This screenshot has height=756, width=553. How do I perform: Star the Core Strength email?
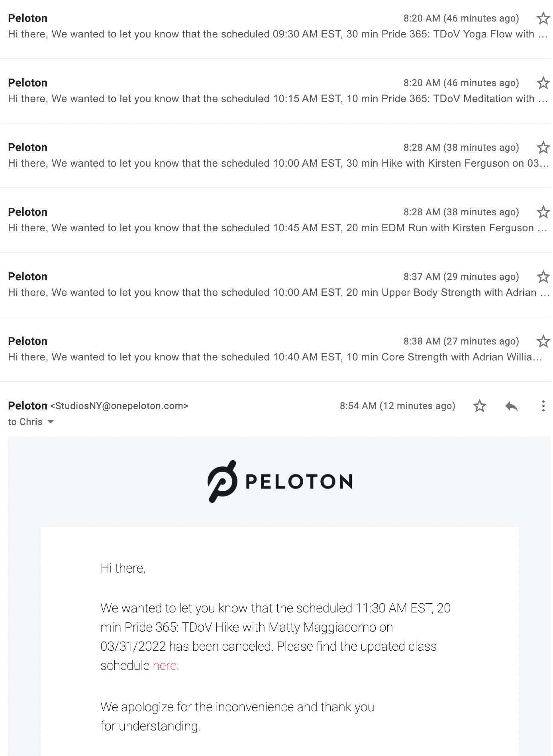click(x=543, y=341)
